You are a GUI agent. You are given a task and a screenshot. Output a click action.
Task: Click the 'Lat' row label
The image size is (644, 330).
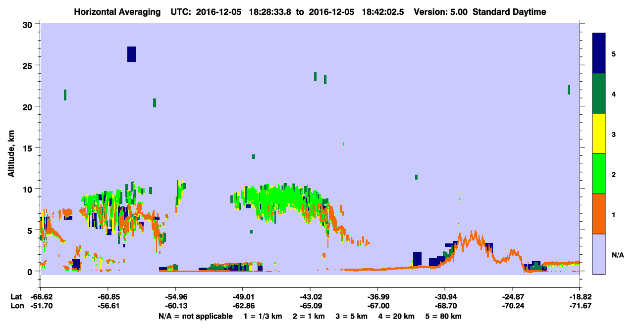pos(16,297)
